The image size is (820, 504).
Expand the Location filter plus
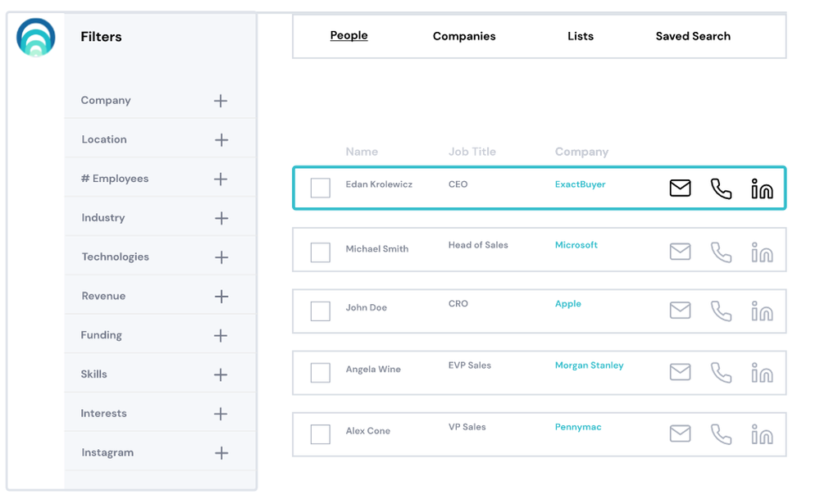tap(221, 139)
